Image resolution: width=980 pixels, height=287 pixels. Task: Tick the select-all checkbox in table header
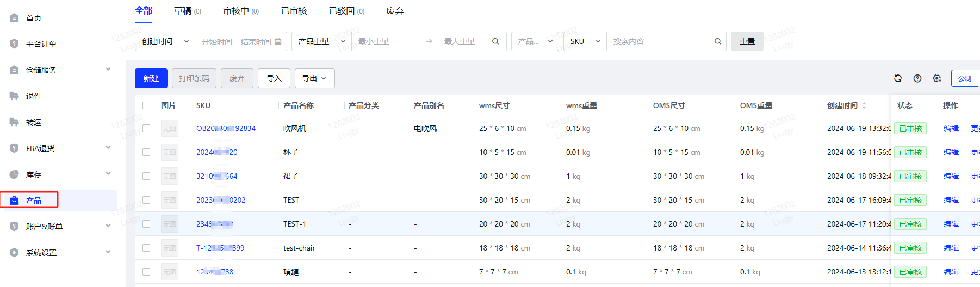tap(146, 105)
